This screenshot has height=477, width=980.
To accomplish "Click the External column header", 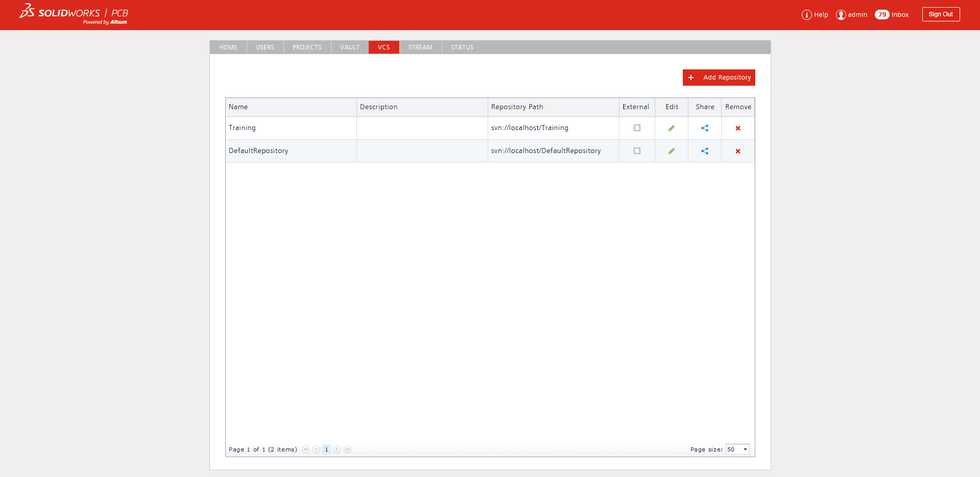I will click(637, 107).
